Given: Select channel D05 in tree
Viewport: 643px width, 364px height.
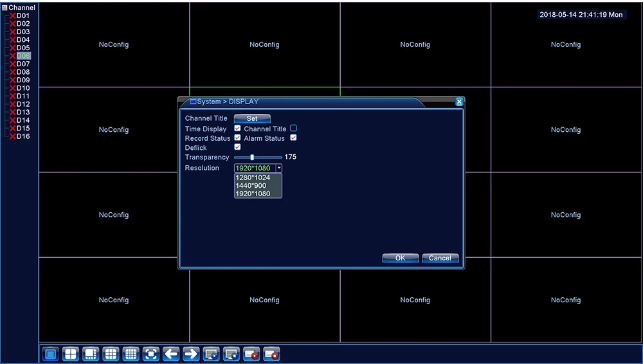Looking at the screenshot, I should pos(23,48).
